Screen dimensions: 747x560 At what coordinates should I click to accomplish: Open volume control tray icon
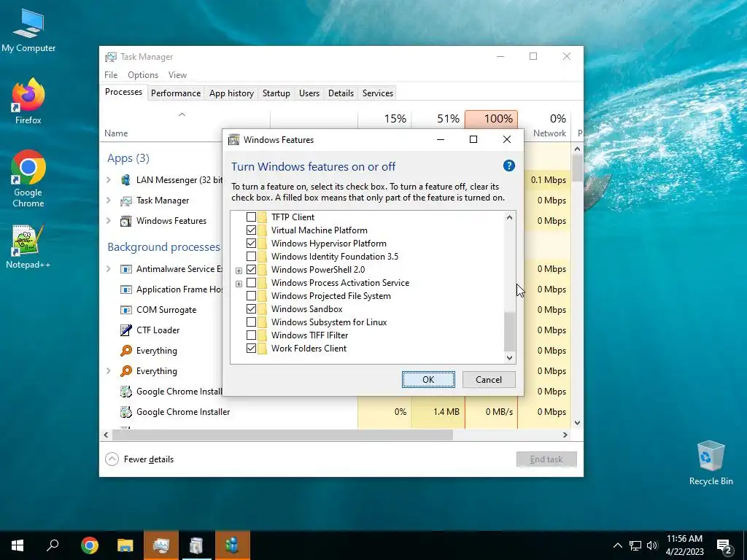pyautogui.click(x=652, y=545)
